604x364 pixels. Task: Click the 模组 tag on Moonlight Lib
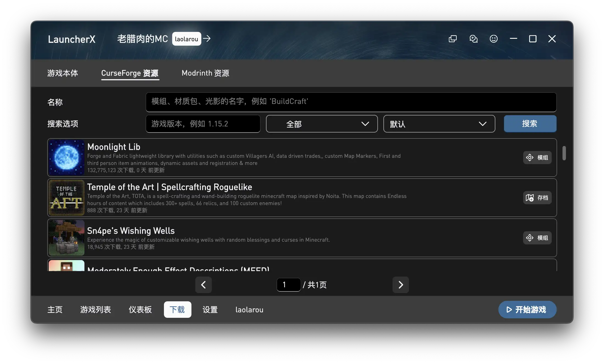(x=537, y=158)
